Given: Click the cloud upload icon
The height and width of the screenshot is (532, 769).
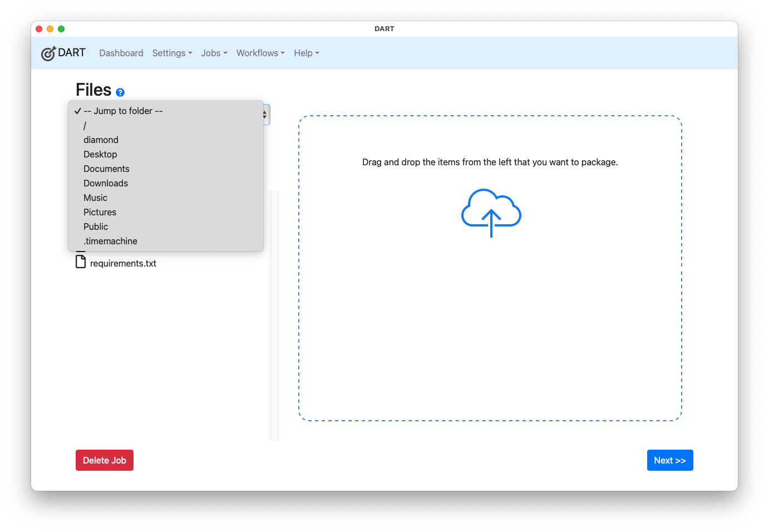Looking at the screenshot, I should 491,213.
